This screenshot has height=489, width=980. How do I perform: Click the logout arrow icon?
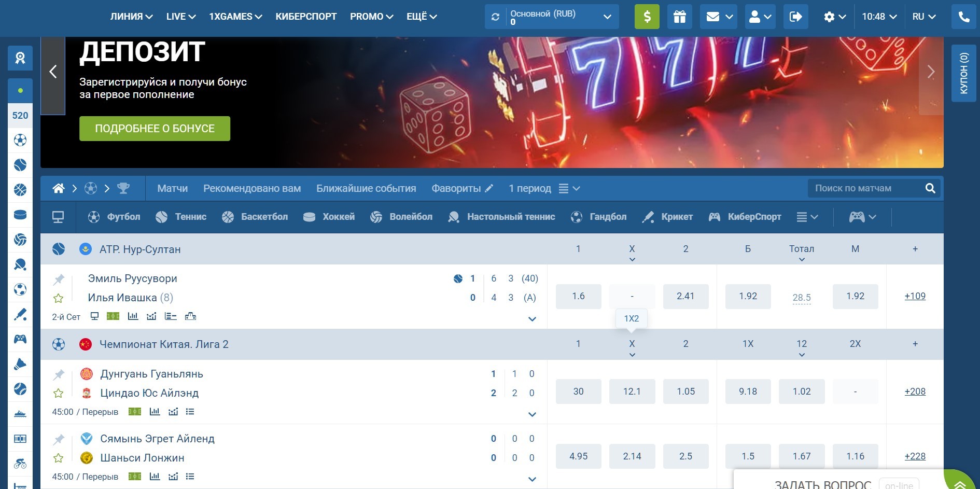[795, 17]
